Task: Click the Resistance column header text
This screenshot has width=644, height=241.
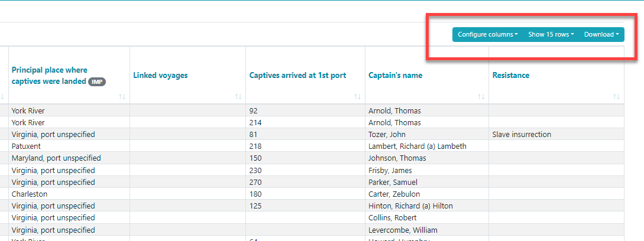Action: 510,76
